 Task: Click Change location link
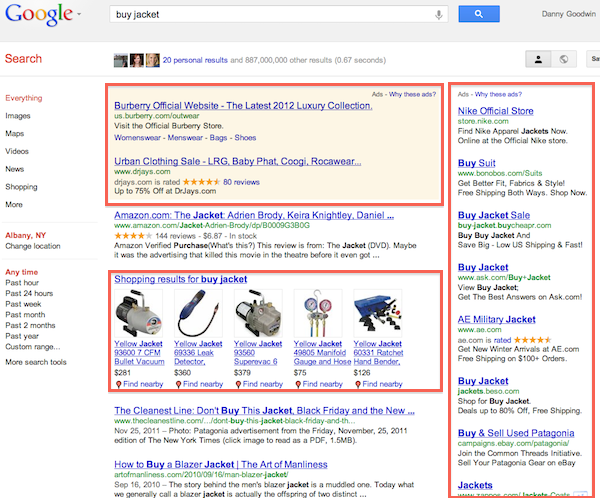33,246
